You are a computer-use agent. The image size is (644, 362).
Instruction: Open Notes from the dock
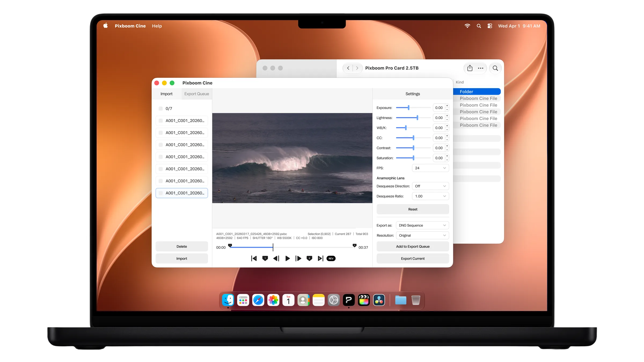(x=319, y=300)
